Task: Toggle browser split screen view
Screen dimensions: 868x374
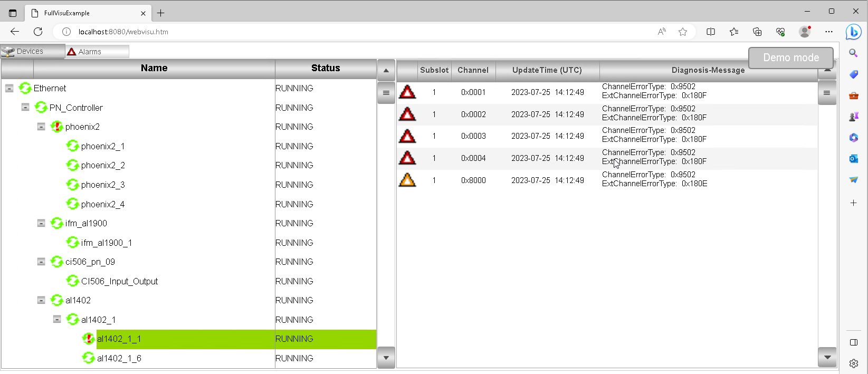Action: pyautogui.click(x=711, y=32)
